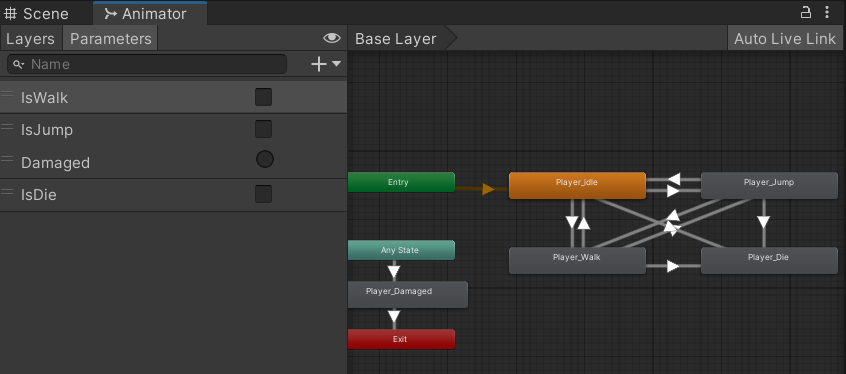Add a new parameter with plus
The height and width of the screenshot is (374, 846).
click(x=319, y=64)
